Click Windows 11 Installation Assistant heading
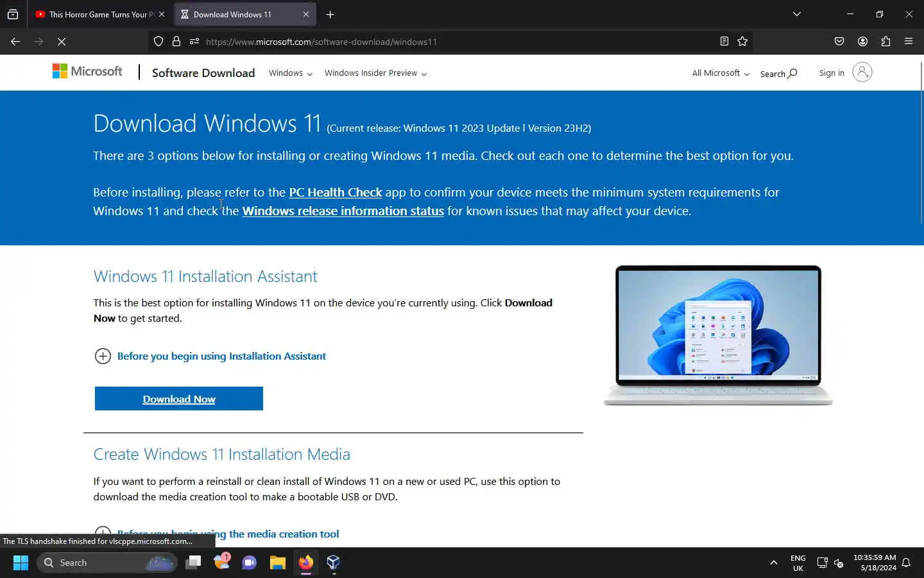Screen dimensions: 924x578 (x=205, y=276)
